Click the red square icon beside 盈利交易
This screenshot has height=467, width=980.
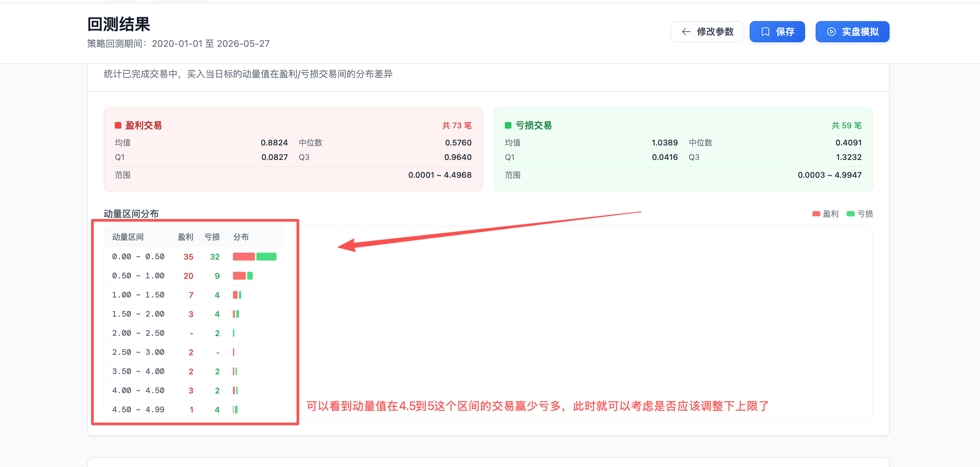(x=118, y=126)
